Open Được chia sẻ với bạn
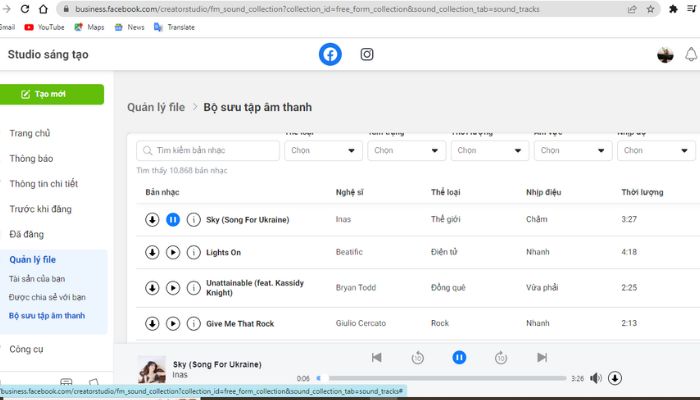Image resolution: width=700 pixels, height=400 pixels. [47, 297]
